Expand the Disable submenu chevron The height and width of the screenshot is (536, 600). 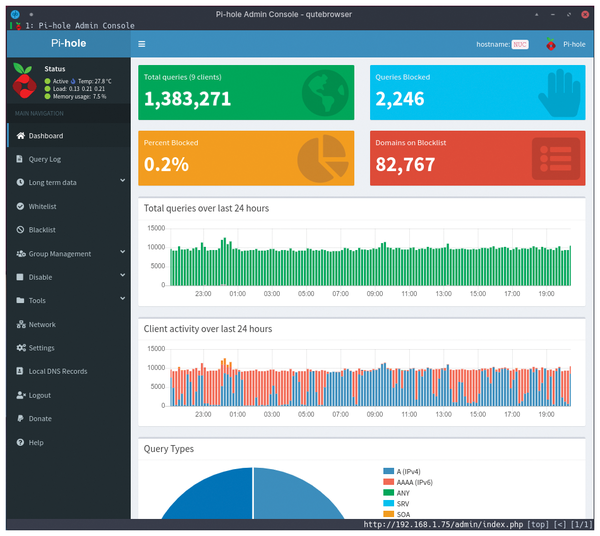(122, 275)
